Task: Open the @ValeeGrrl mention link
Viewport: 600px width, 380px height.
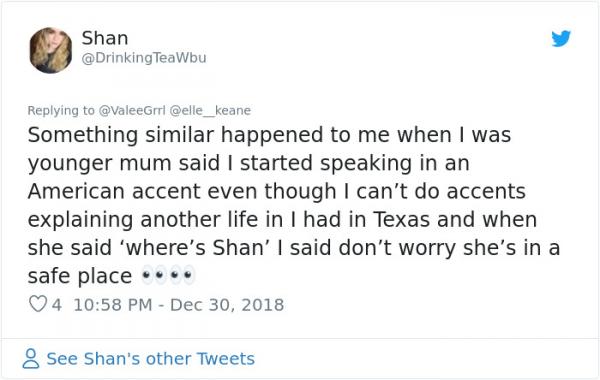Action: pyautogui.click(x=132, y=110)
